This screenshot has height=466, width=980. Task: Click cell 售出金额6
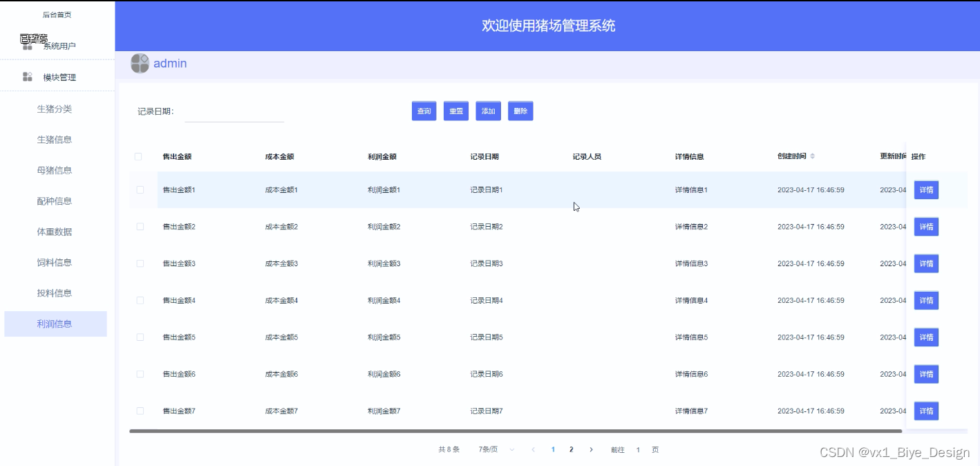(x=179, y=374)
